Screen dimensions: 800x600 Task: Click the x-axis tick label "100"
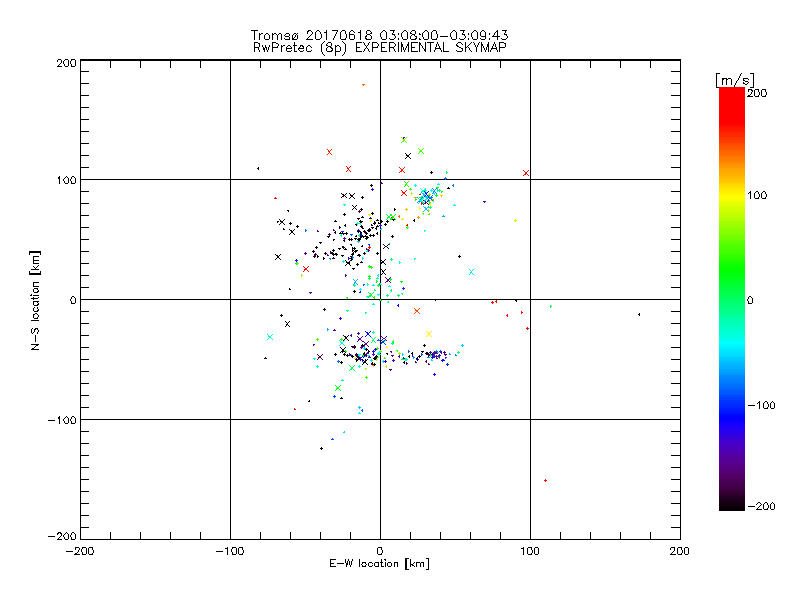pyautogui.click(x=530, y=551)
